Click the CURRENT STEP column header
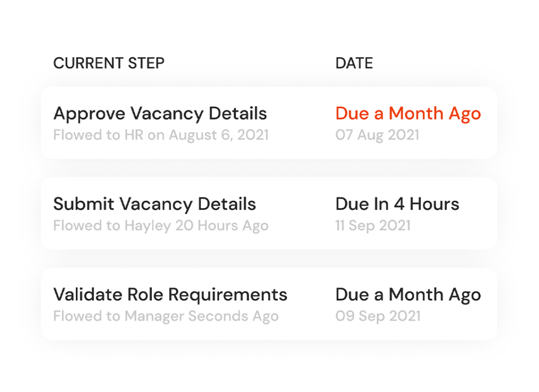 tap(108, 63)
